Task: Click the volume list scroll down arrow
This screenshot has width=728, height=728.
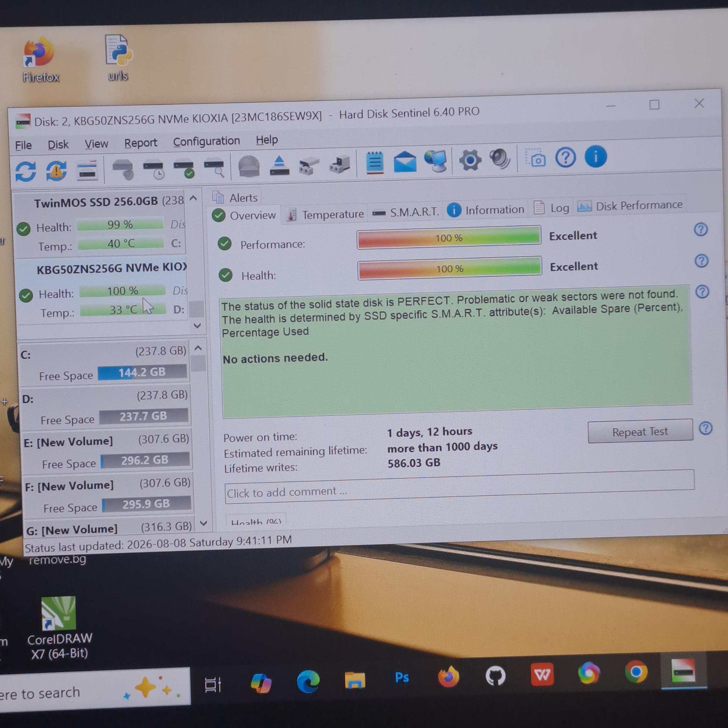Action: pos(204,523)
